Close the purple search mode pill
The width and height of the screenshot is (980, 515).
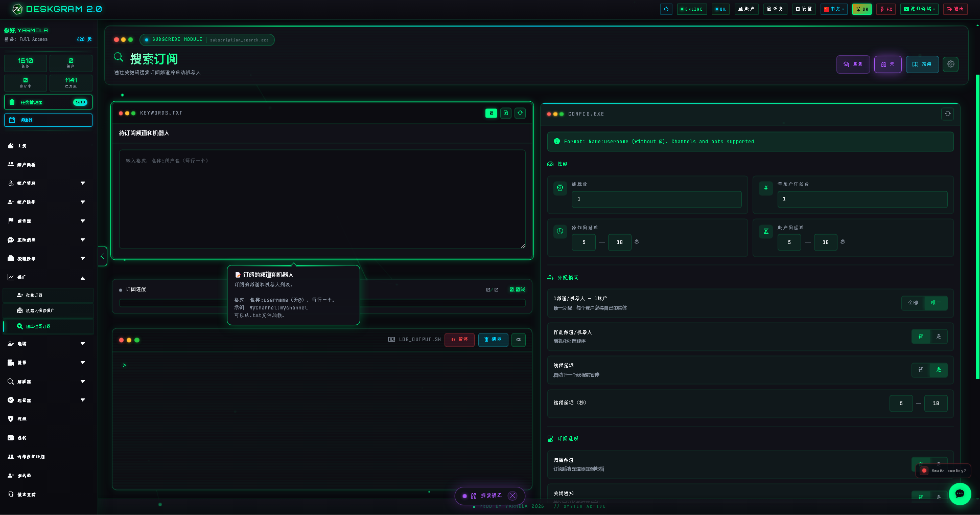[x=512, y=496]
